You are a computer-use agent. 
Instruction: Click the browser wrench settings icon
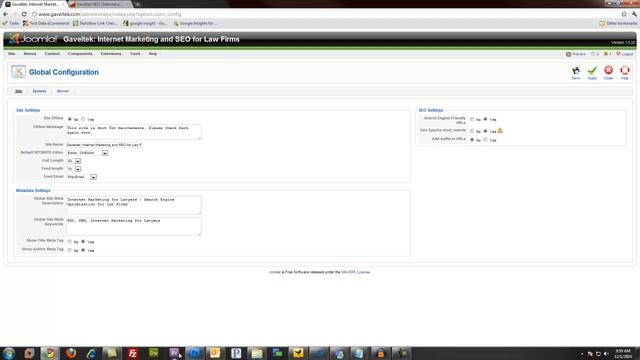tap(634, 14)
